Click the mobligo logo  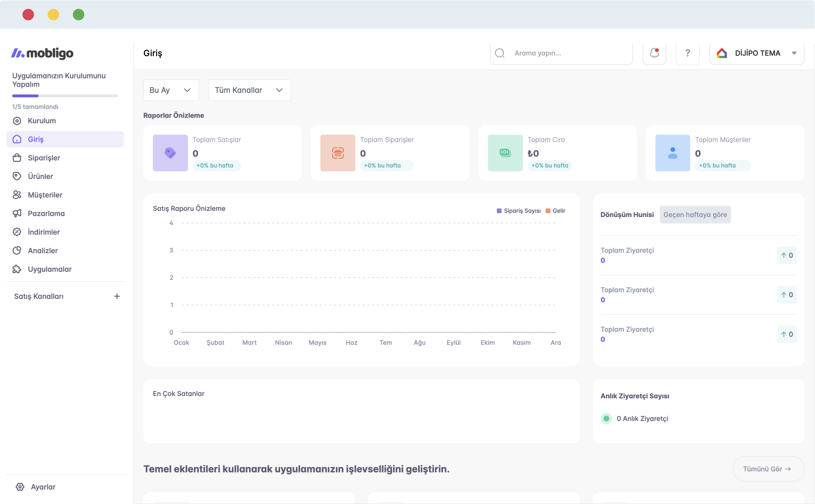(x=42, y=53)
